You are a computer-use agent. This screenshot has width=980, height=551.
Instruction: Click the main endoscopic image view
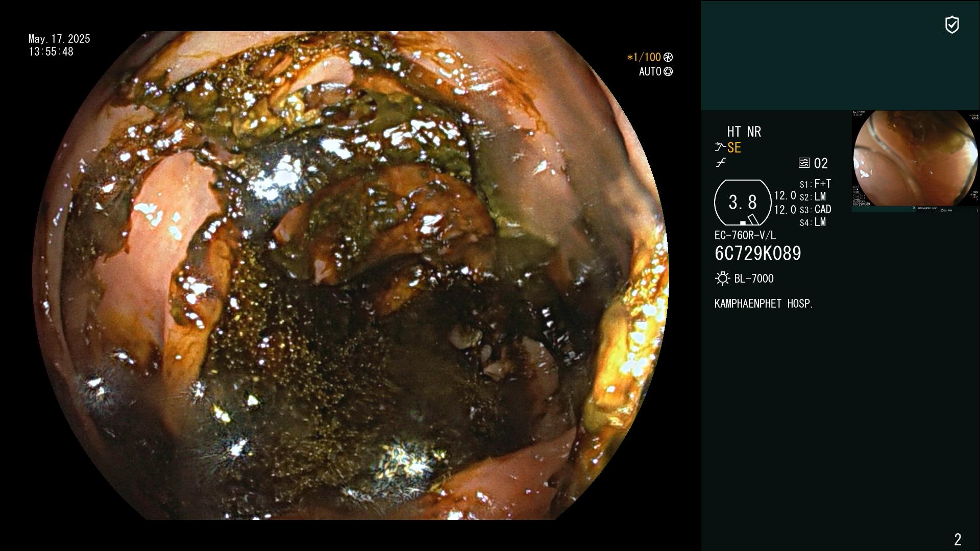(x=351, y=275)
